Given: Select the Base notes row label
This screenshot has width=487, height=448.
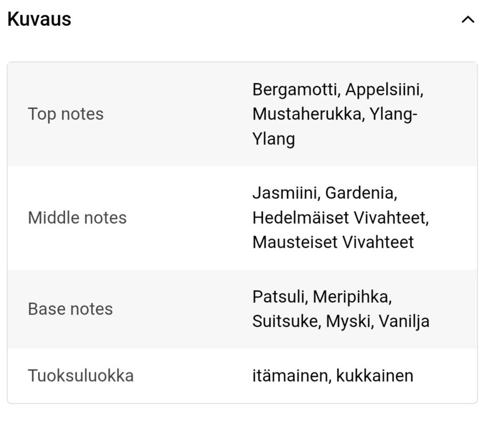Looking at the screenshot, I should tap(70, 309).
